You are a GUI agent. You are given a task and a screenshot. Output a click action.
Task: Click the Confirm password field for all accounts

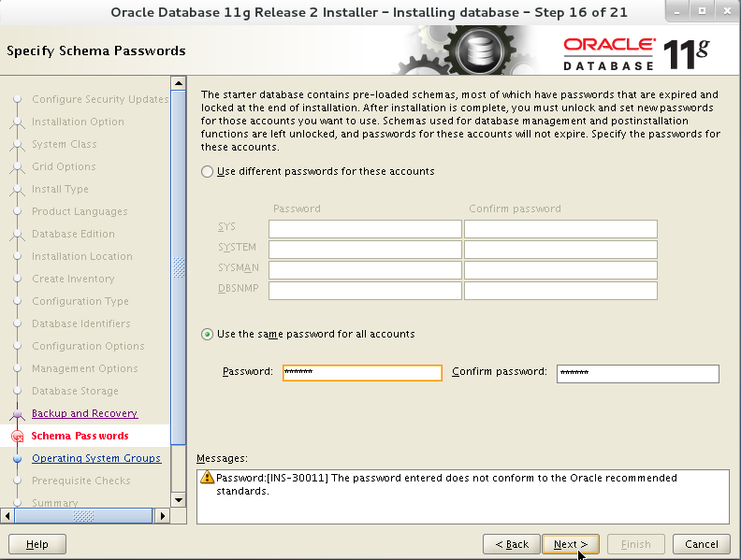pos(638,374)
